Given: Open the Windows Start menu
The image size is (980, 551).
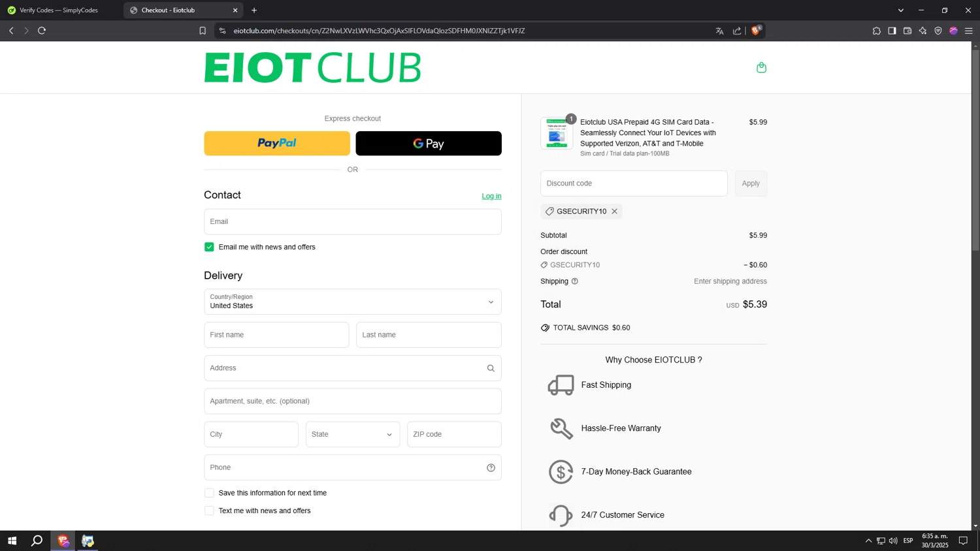Looking at the screenshot, I should pyautogui.click(x=12, y=541).
